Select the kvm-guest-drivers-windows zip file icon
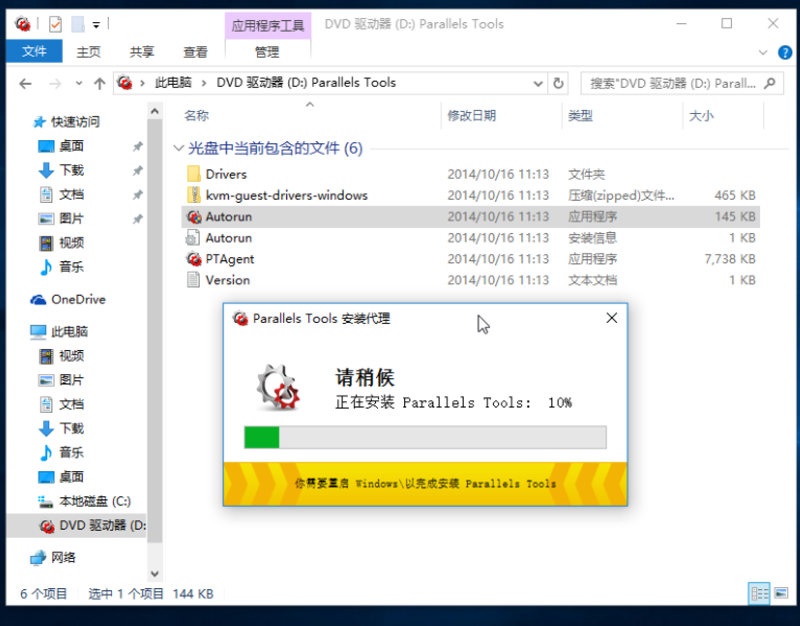Image resolution: width=800 pixels, height=626 pixels. tap(193, 195)
